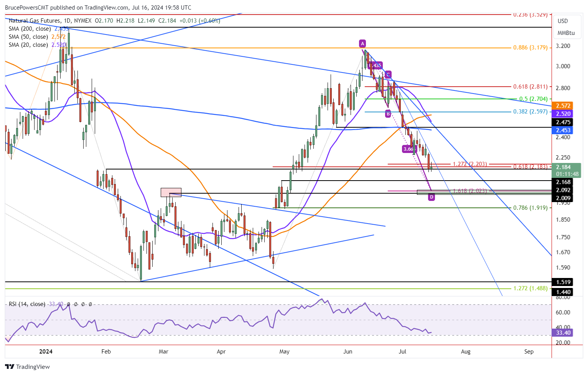Select the 'RSI (14, close)' indicator legend
Viewport: 588px width, 375px height.
coord(27,304)
